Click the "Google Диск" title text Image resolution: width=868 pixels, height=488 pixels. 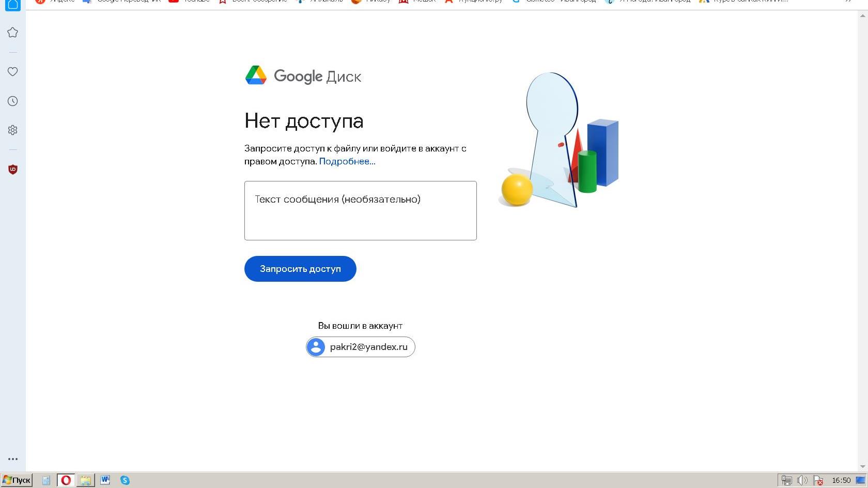317,77
